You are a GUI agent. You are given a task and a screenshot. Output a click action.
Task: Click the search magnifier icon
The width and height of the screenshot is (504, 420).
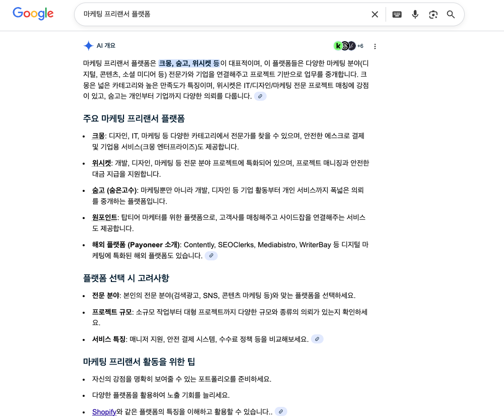(451, 15)
